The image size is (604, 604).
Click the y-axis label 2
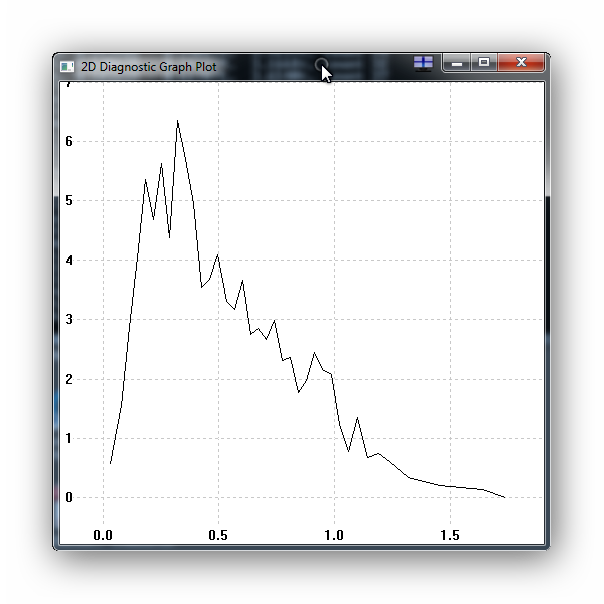pyautogui.click(x=69, y=379)
